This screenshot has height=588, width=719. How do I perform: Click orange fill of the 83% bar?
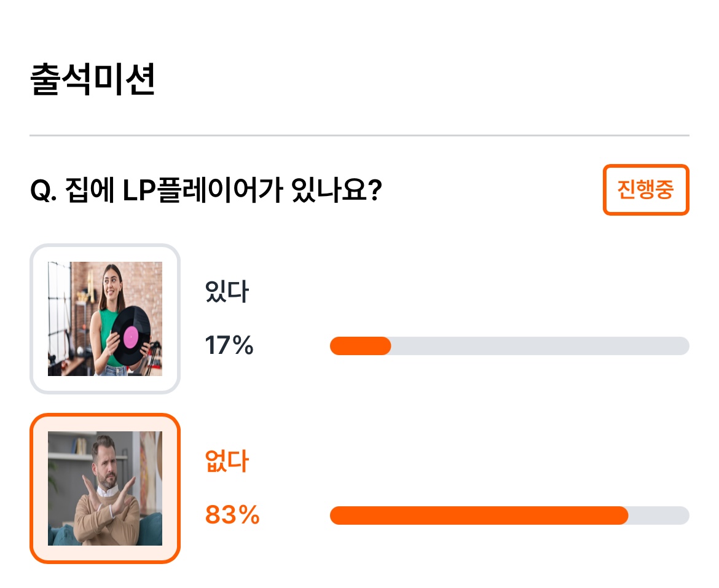479,515
